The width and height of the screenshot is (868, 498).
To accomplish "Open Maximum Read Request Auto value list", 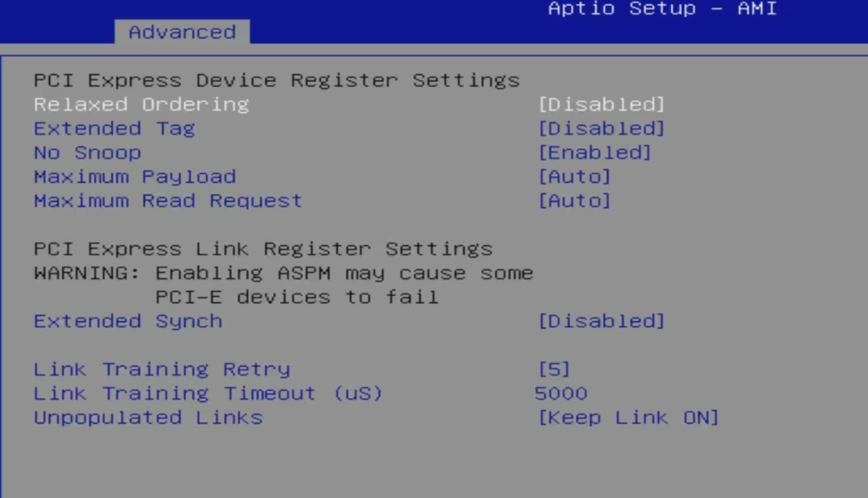I will (x=574, y=201).
